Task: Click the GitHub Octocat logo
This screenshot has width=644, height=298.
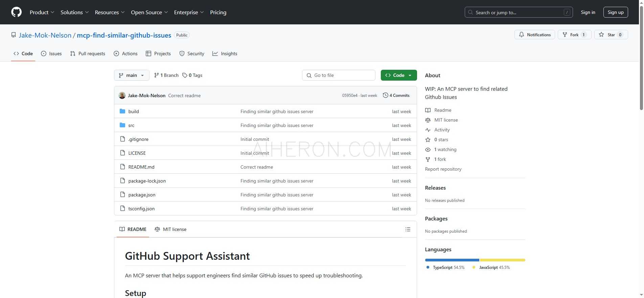Action: [x=16, y=12]
